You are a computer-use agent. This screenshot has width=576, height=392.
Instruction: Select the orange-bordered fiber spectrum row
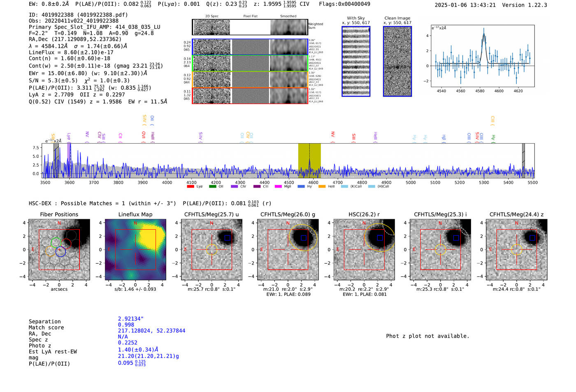point(250,79)
